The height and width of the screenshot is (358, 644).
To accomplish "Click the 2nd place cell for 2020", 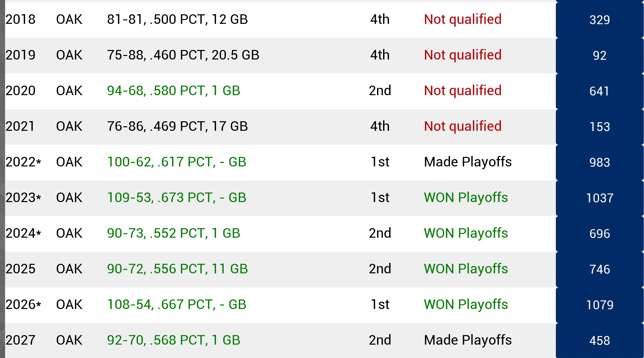I will pyautogui.click(x=380, y=91).
